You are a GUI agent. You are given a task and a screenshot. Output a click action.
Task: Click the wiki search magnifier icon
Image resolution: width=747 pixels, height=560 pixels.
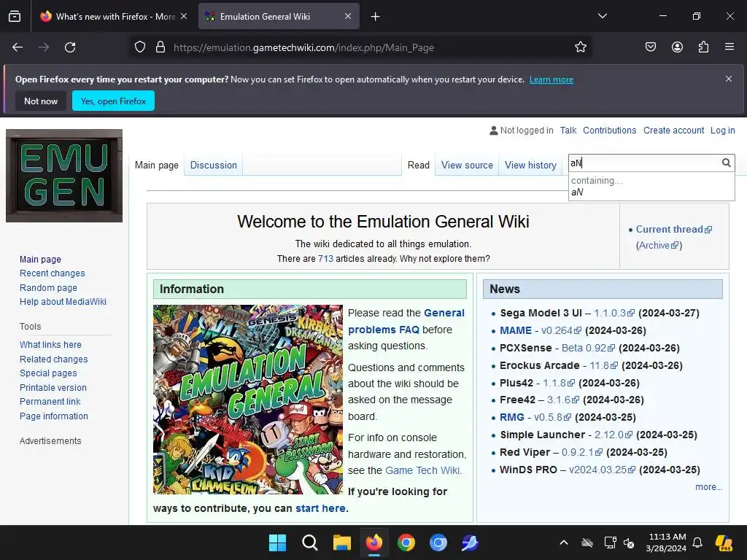pos(726,163)
